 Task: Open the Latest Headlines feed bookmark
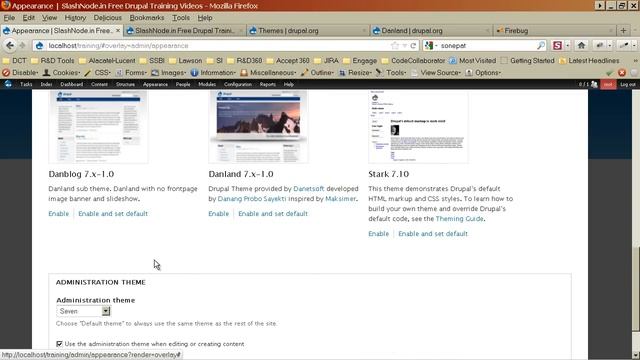click(589, 60)
